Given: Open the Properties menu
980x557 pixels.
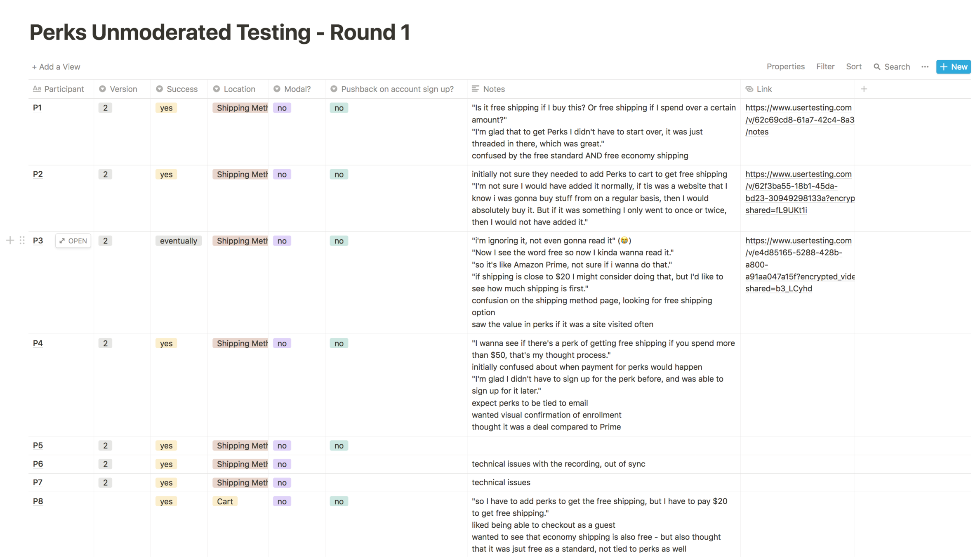Looking at the screenshot, I should coord(785,67).
